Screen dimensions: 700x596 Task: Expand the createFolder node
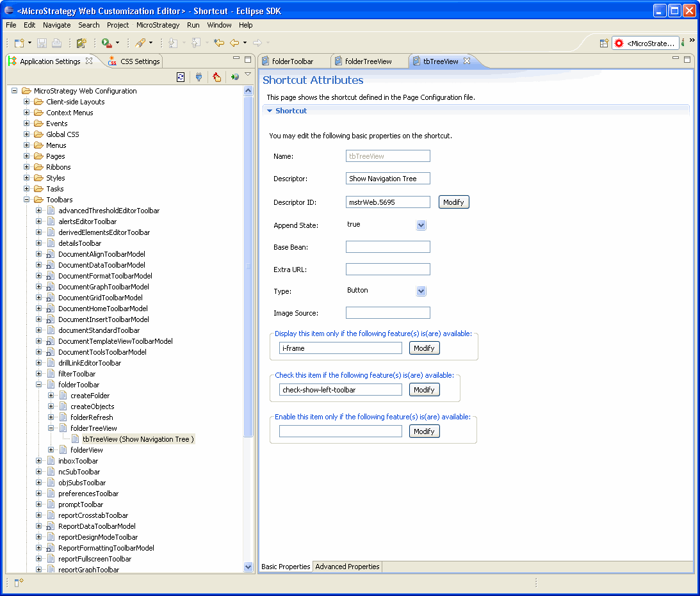point(51,396)
